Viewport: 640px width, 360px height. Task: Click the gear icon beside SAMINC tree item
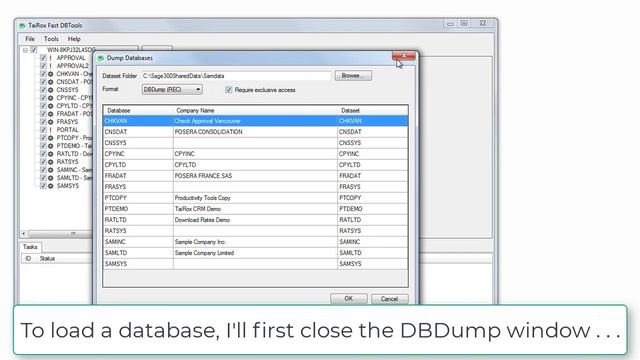pos(51,170)
